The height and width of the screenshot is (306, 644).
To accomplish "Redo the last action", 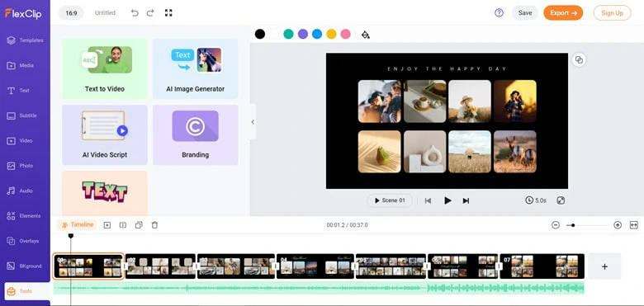I will pyautogui.click(x=150, y=12).
